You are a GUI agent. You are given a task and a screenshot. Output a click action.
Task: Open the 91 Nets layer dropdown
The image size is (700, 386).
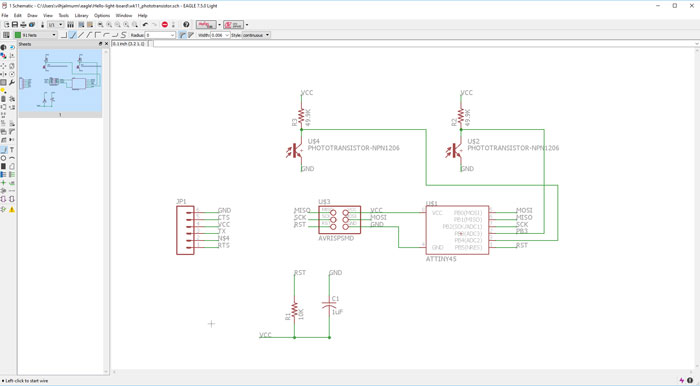[36, 35]
